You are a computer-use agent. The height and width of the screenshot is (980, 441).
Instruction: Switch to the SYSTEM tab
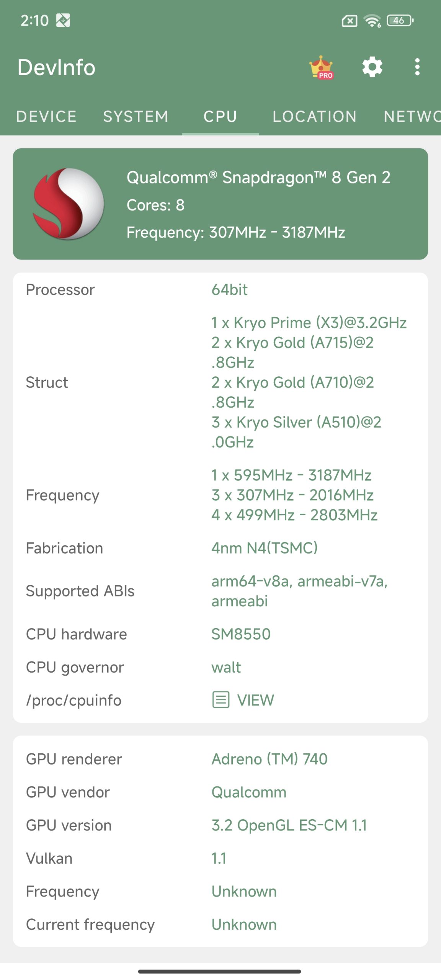(136, 116)
